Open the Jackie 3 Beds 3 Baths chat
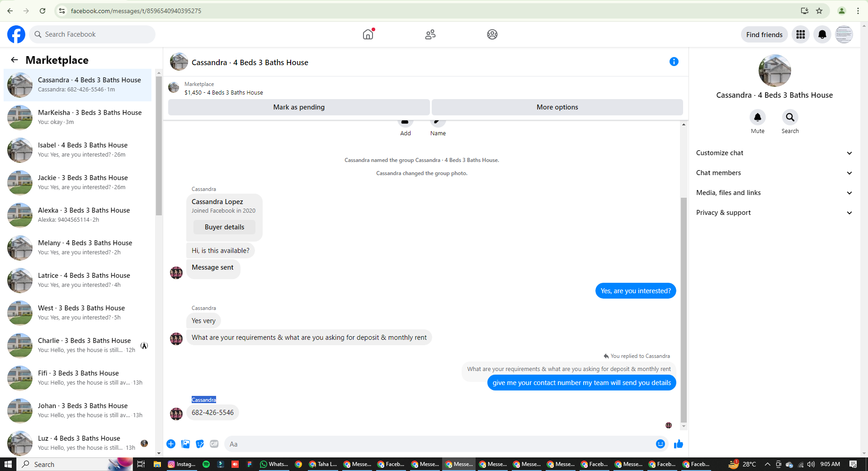Viewport: 868px width, 471px height. (x=78, y=183)
